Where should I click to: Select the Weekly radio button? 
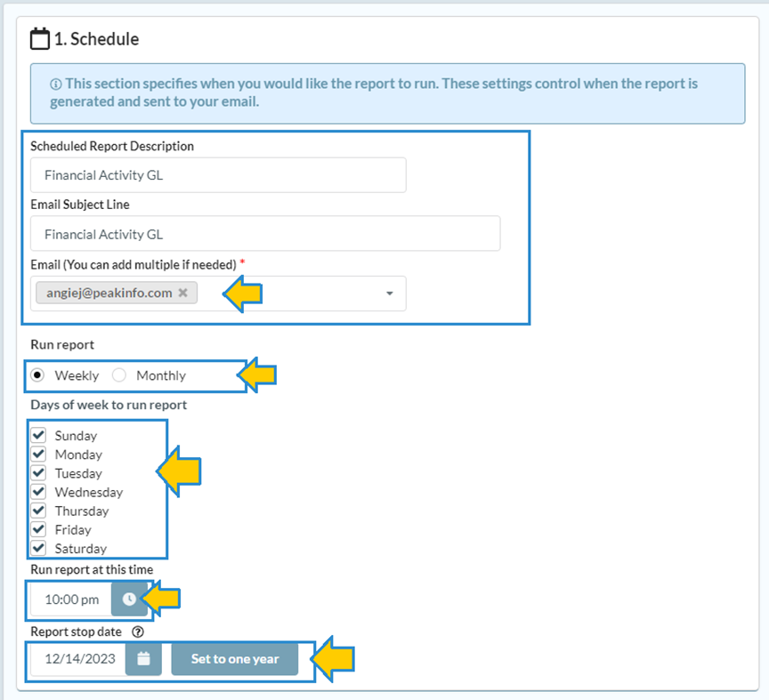(x=38, y=375)
